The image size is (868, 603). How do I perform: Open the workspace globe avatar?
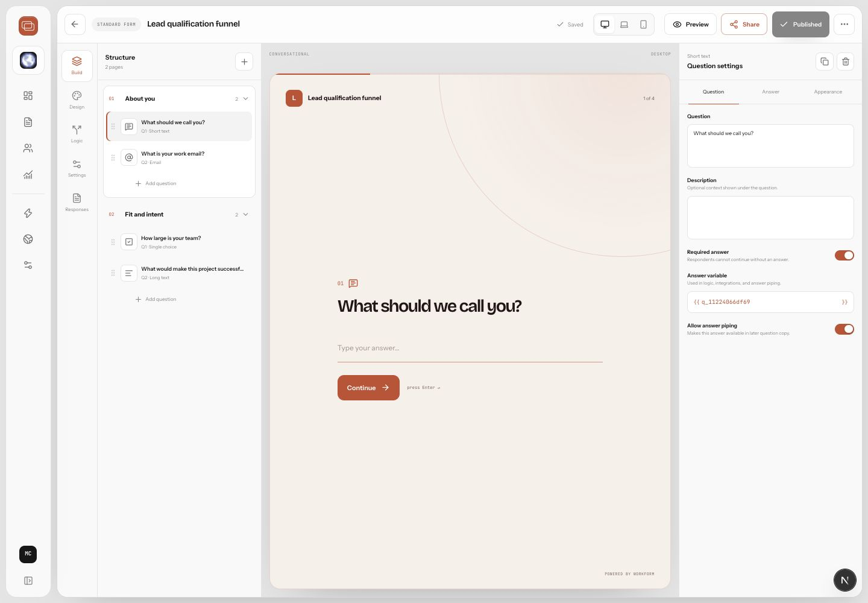(x=28, y=60)
